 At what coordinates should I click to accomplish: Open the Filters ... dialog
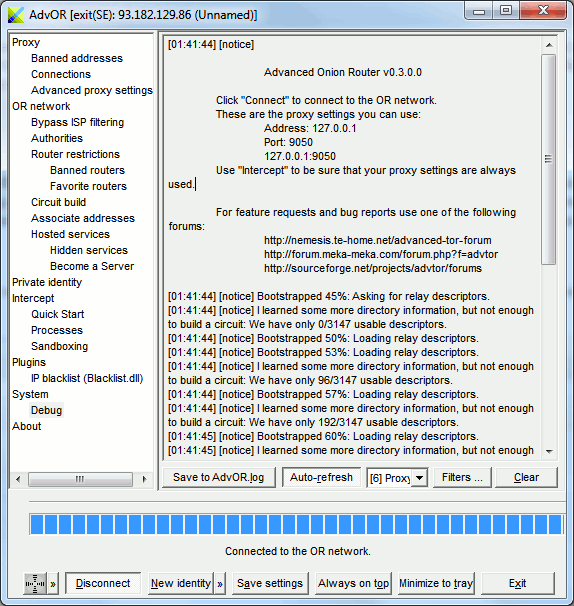click(x=462, y=477)
